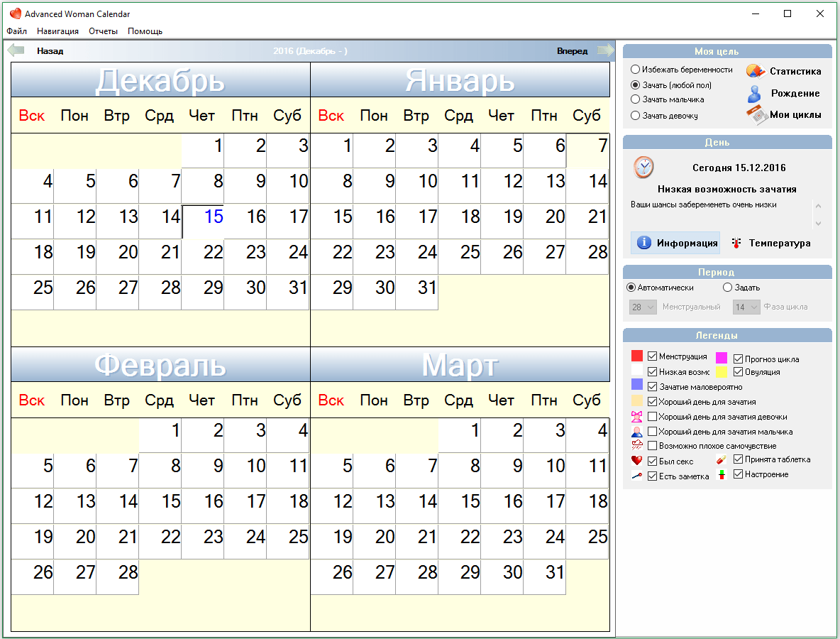Open the menstrual cycle length dropdown (28)
Viewport: 840px width, 639px height.
[643, 307]
